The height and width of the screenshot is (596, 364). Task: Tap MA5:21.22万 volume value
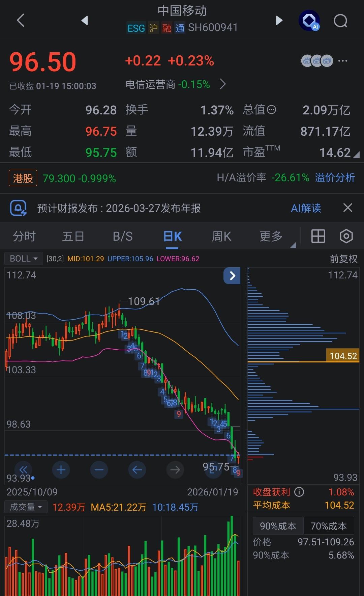119,507
